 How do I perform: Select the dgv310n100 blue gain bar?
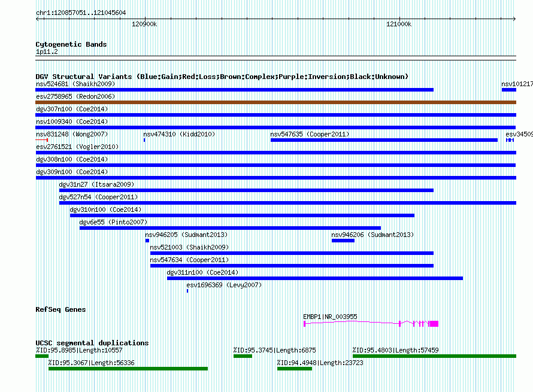(242, 215)
